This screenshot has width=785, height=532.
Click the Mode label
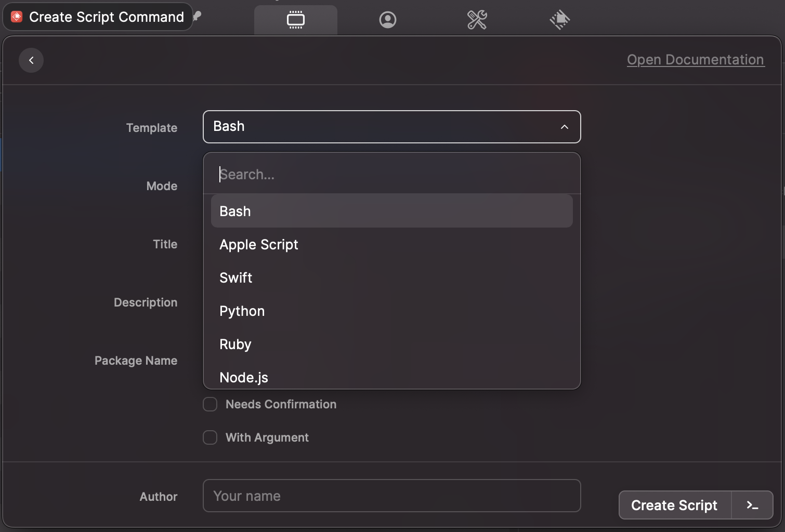pyautogui.click(x=162, y=186)
